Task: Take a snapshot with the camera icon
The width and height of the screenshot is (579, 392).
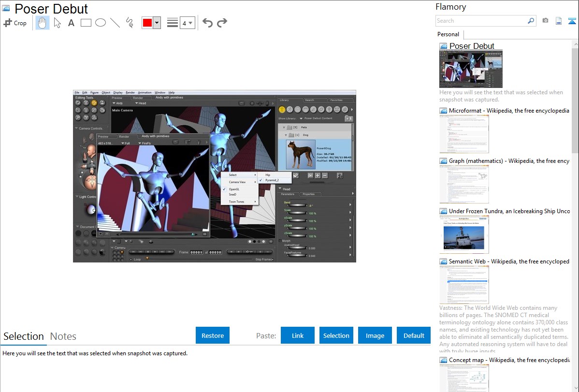Action: click(545, 21)
